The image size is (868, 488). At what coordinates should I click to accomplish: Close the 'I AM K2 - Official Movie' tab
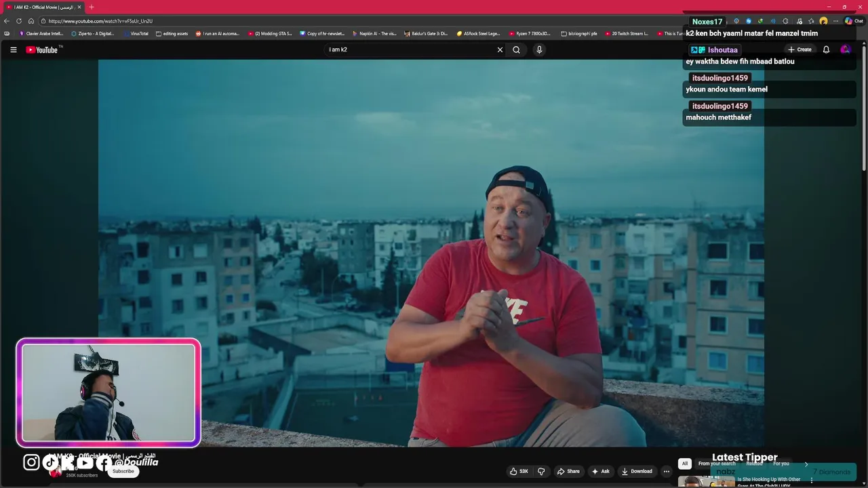[x=79, y=7]
